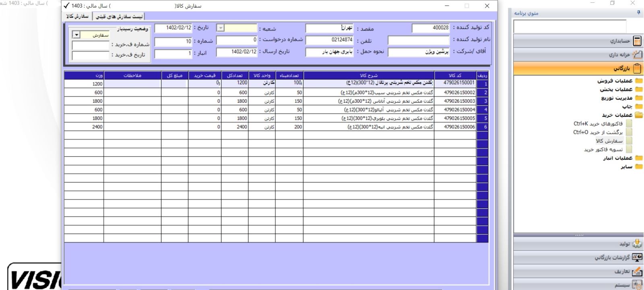The width and height of the screenshot is (644, 290).
Task: Click the document icon beside فاكتورهاي خريد
Action: click(629, 123)
